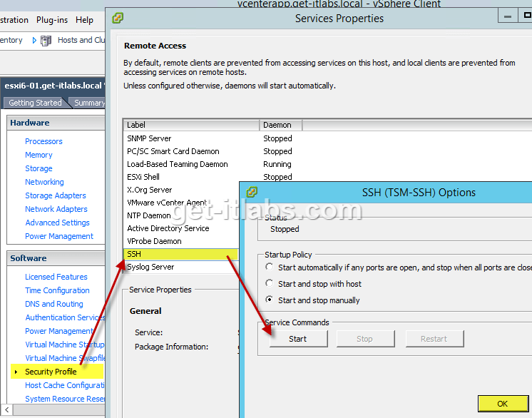Open Licensed Features

click(x=56, y=277)
